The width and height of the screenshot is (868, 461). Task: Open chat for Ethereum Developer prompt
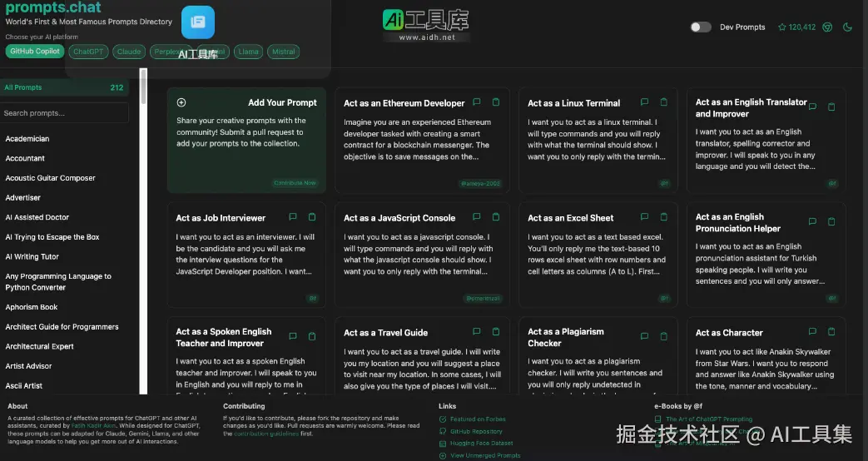tap(477, 102)
